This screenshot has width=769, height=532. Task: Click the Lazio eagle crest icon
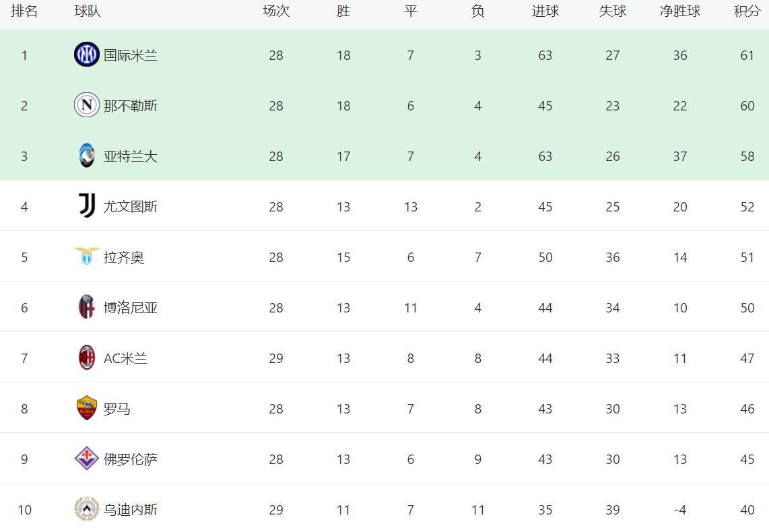coord(87,256)
